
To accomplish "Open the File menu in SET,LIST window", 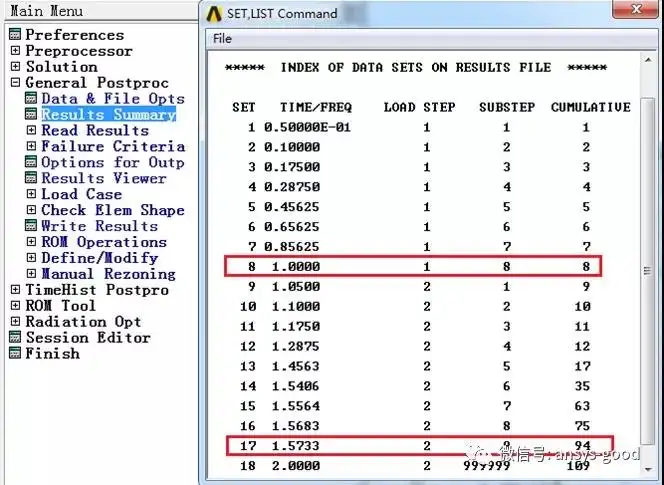I will pyautogui.click(x=222, y=39).
